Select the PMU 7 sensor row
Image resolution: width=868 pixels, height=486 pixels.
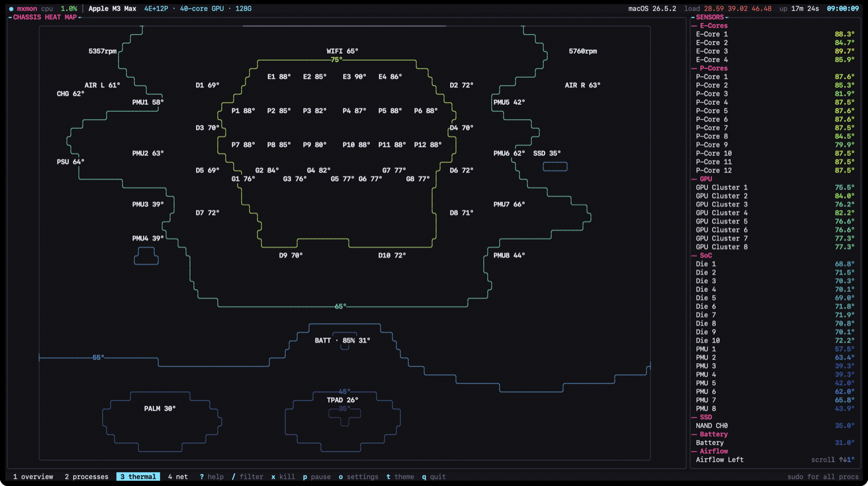pos(775,400)
